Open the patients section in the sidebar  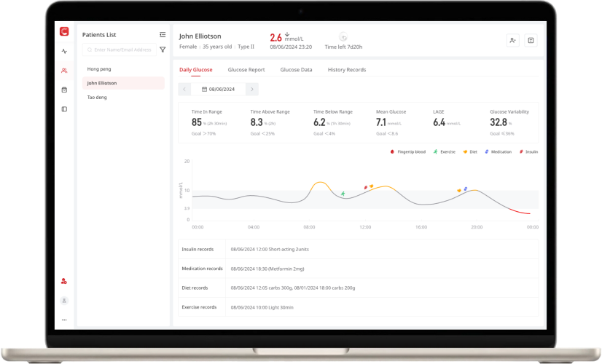64,71
